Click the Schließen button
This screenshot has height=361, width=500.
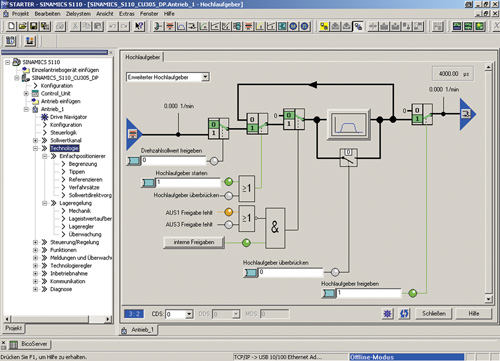click(x=434, y=314)
